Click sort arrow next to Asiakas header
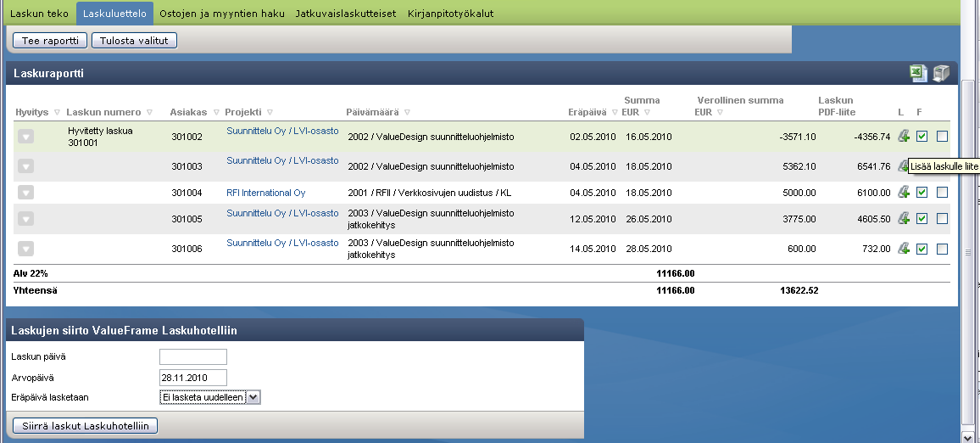Screen dimensions: 980x443 pyautogui.click(x=216, y=113)
